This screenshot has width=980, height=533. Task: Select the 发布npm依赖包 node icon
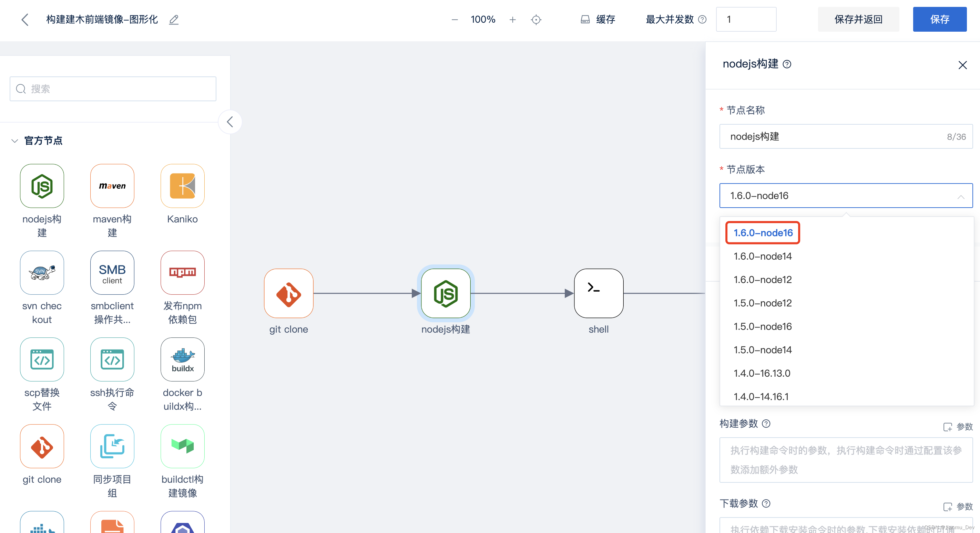183,273
